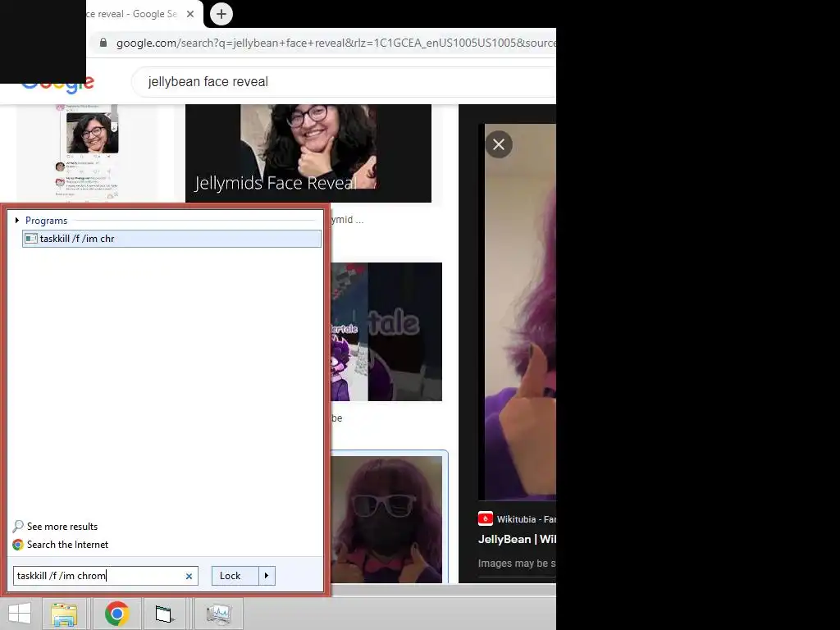Run the taskkill /f /im chr program result

point(172,239)
